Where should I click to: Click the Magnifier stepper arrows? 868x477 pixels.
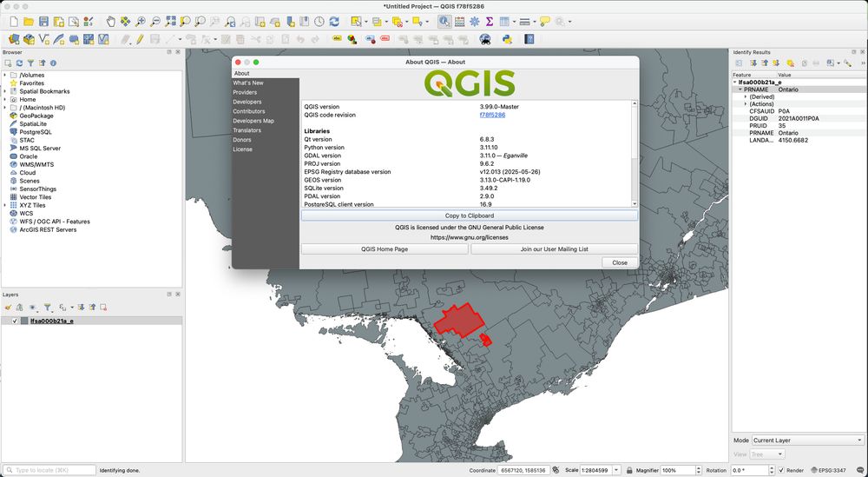699,470
